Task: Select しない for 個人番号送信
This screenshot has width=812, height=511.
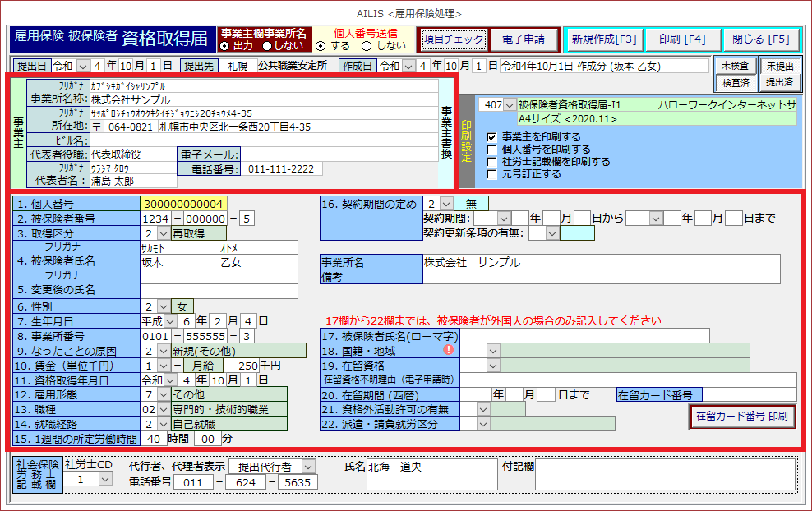Action: (x=367, y=46)
